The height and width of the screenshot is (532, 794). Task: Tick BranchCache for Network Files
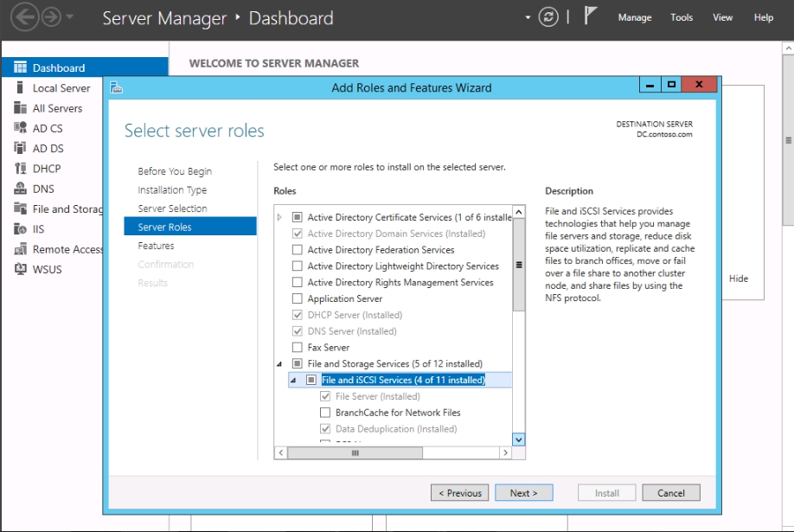tap(325, 413)
